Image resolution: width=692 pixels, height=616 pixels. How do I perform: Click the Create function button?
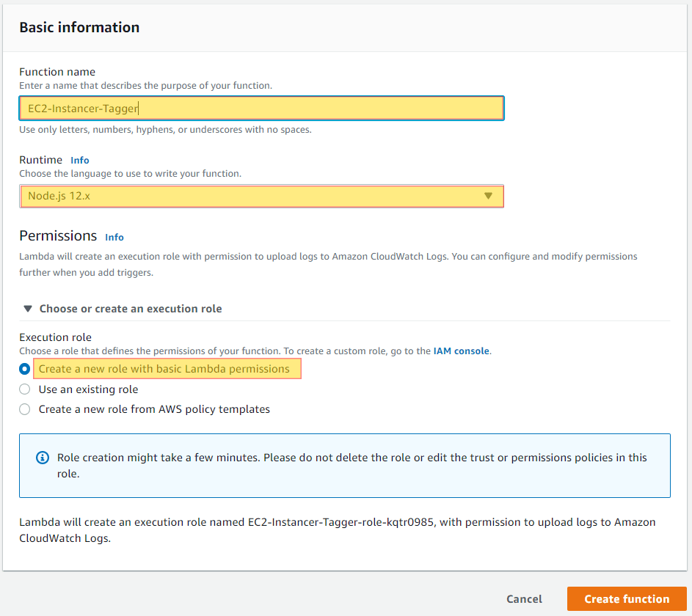tap(627, 599)
